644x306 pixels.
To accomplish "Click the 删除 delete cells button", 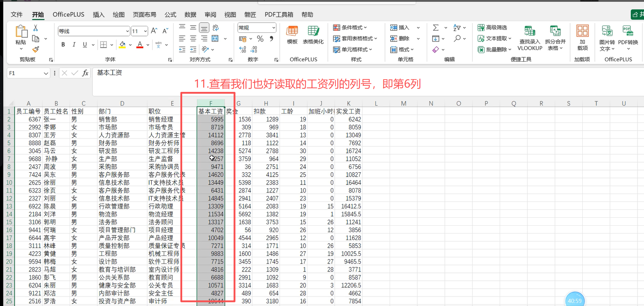I will coord(400,39).
